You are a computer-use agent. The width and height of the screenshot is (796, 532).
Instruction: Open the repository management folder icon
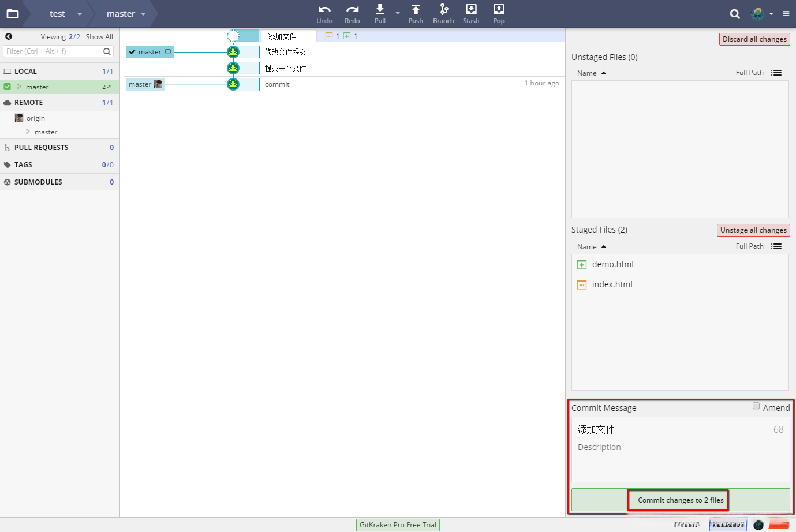tap(13, 14)
